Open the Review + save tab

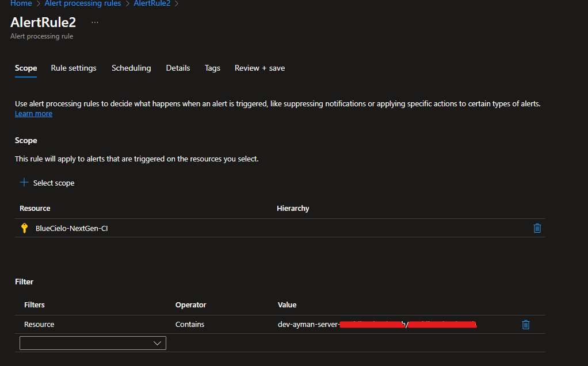[259, 68]
